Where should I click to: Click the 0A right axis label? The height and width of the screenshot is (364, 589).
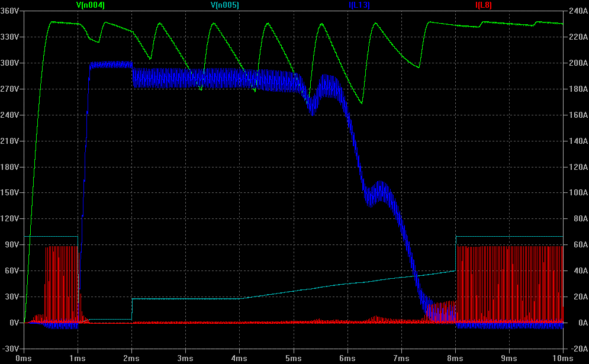tap(583, 323)
